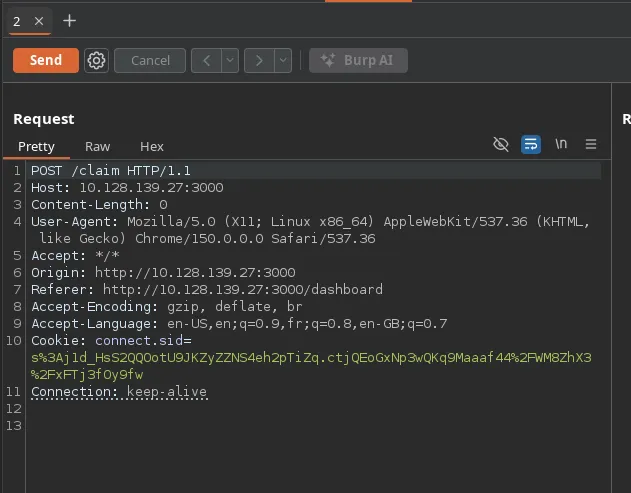Click the Origin header line
This screenshot has width=631, height=493.
(x=163, y=272)
